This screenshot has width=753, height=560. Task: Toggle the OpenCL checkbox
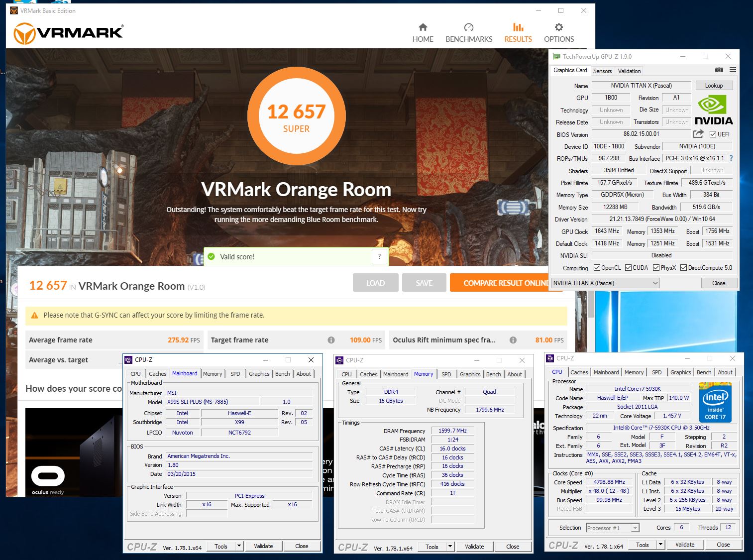(x=597, y=268)
